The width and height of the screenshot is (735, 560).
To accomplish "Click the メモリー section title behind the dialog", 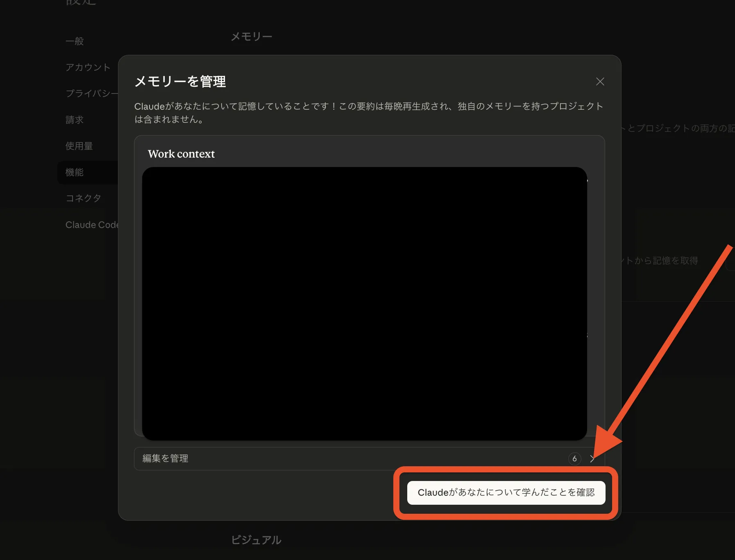I will (251, 36).
